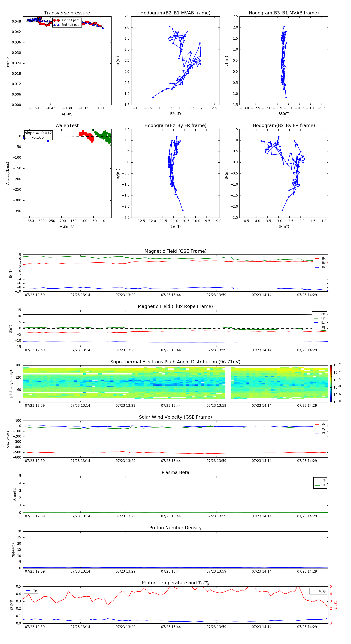The height and width of the screenshot is (644, 351).
Task: Click '2nd half path' legend entry
Action: click(x=67, y=25)
